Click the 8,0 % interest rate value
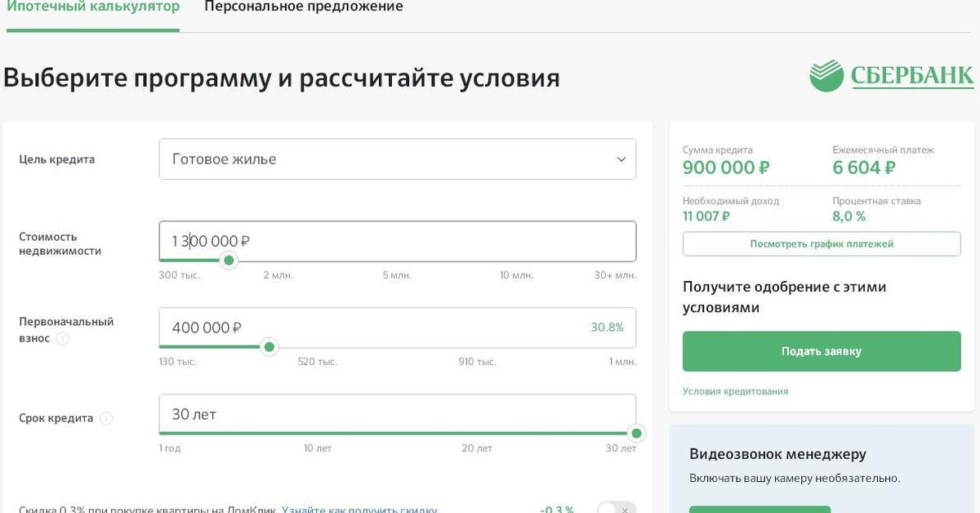This screenshot has height=513, width=980. [x=849, y=216]
